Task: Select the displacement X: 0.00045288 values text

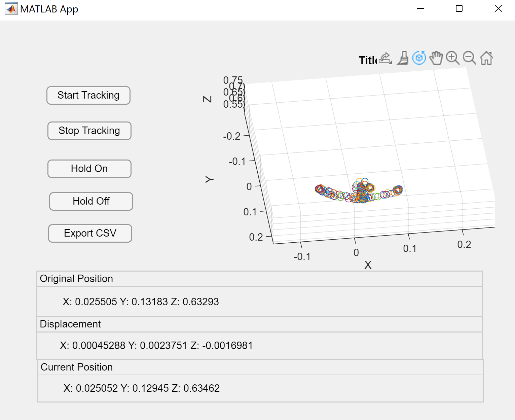Action: [x=156, y=346]
